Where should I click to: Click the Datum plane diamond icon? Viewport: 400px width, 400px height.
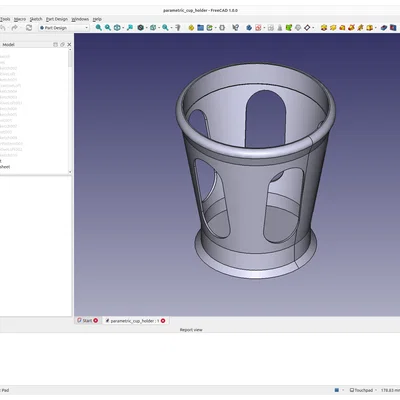tap(307, 28)
